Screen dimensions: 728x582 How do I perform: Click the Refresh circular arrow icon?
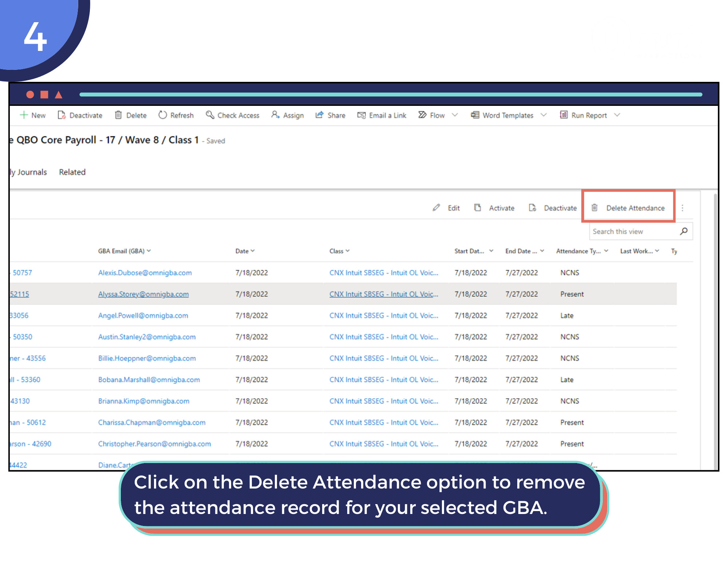click(162, 115)
